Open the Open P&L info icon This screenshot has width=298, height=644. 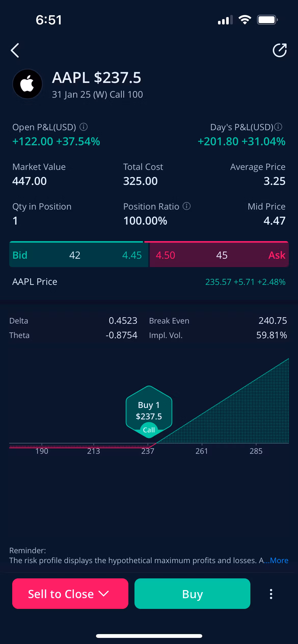(x=84, y=127)
